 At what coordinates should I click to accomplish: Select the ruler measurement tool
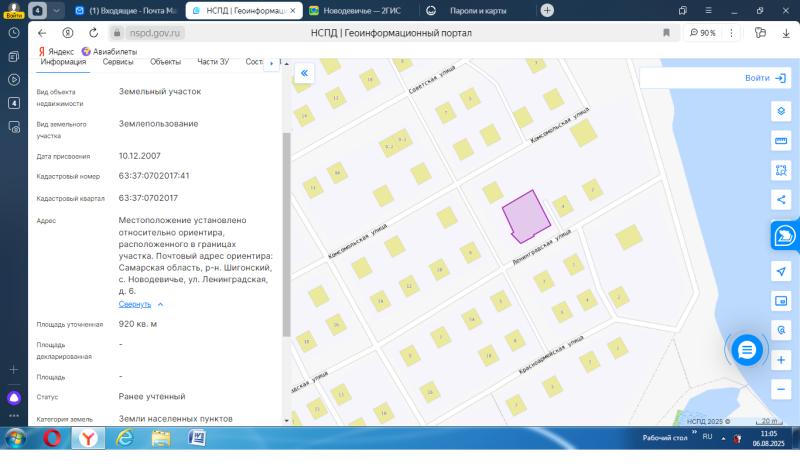[781, 141]
